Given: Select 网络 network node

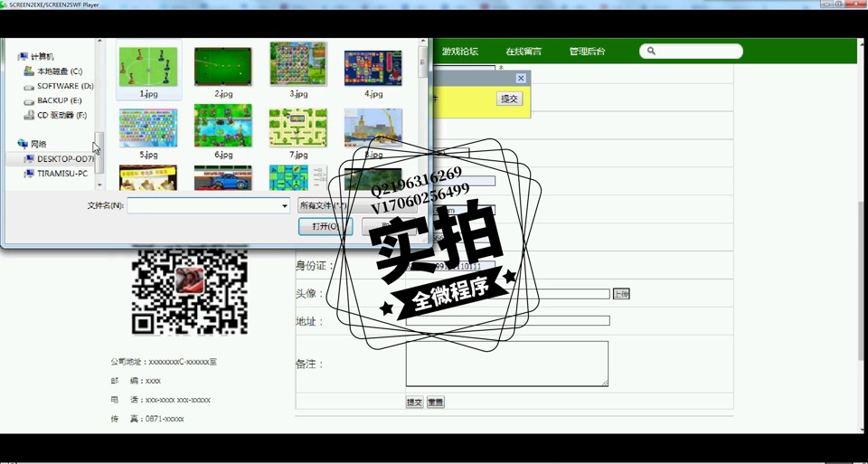Looking at the screenshot, I should pyautogui.click(x=38, y=144).
